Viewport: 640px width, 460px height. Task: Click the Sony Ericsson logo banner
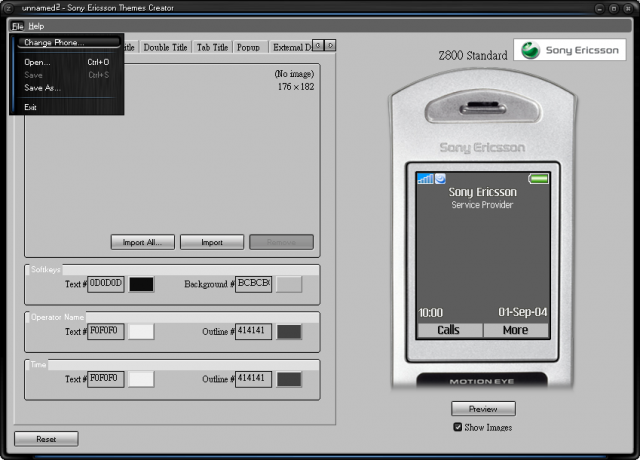pos(569,50)
